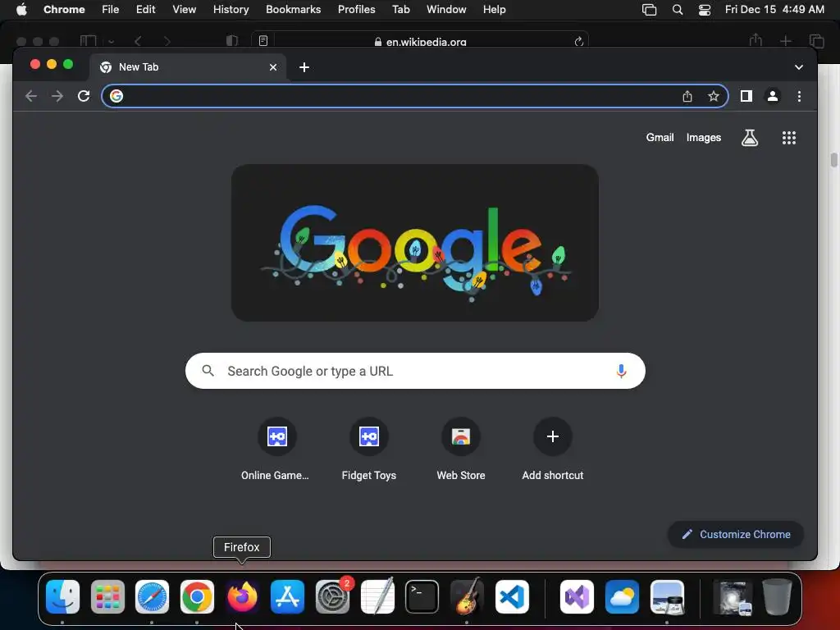This screenshot has height=630, width=840.
Task: Open the Window menu
Action: [x=446, y=9]
